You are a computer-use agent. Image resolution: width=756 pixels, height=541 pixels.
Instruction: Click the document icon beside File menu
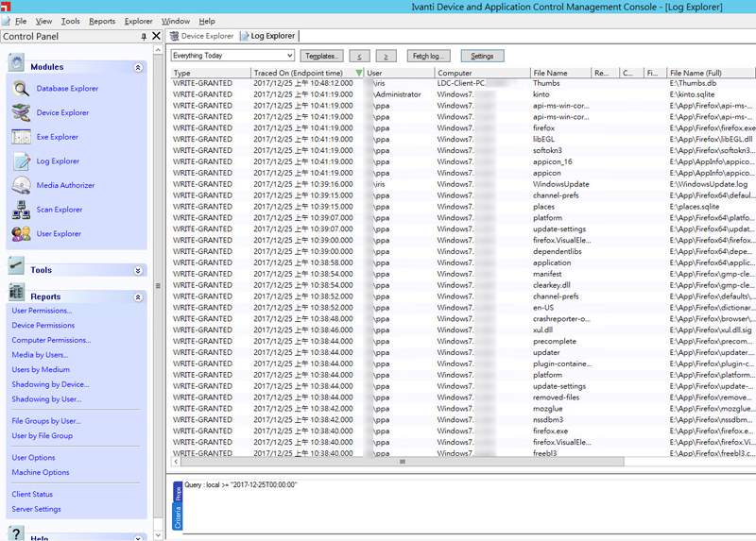[6, 21]
